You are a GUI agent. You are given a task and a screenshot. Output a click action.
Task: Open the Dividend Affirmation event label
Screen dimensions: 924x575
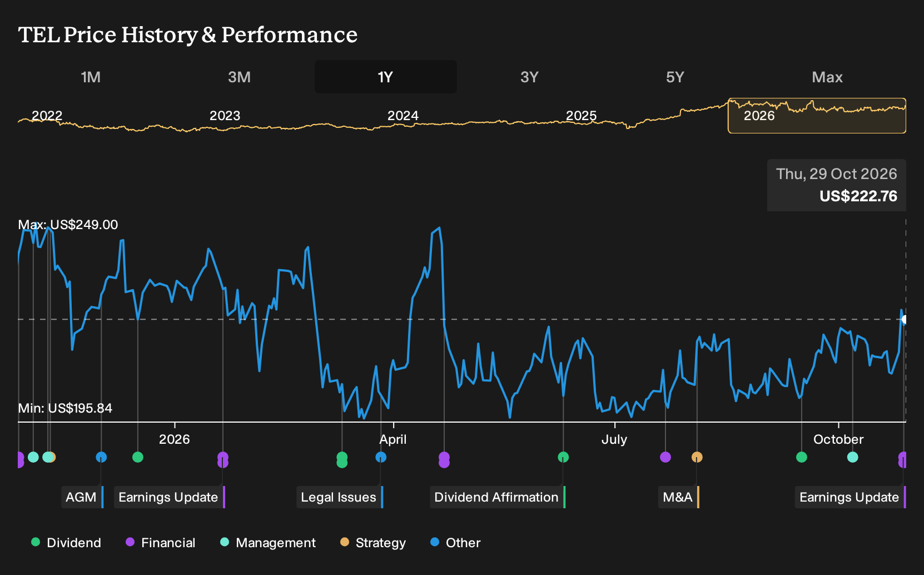click(x=498, y=497)
